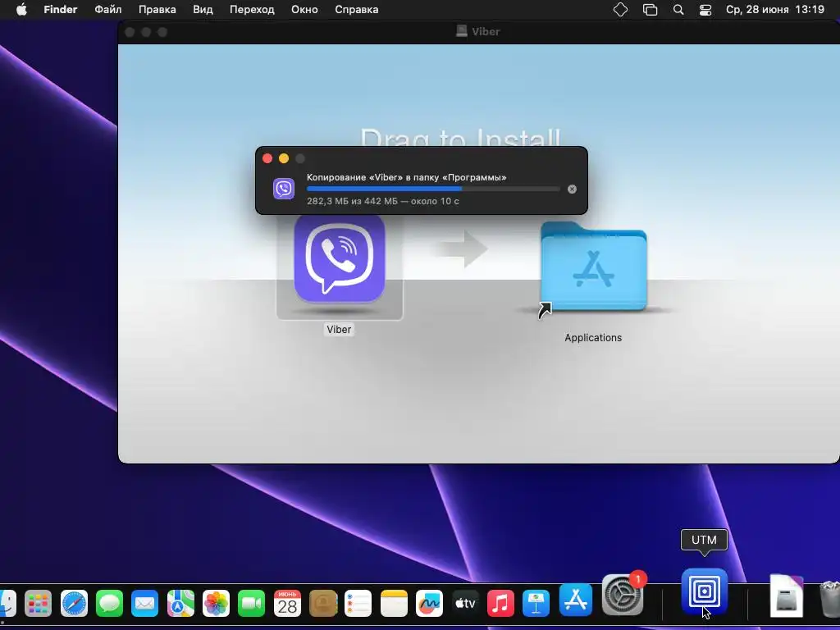Click the overlapping-windows menu bar icon

pos(650,10)
